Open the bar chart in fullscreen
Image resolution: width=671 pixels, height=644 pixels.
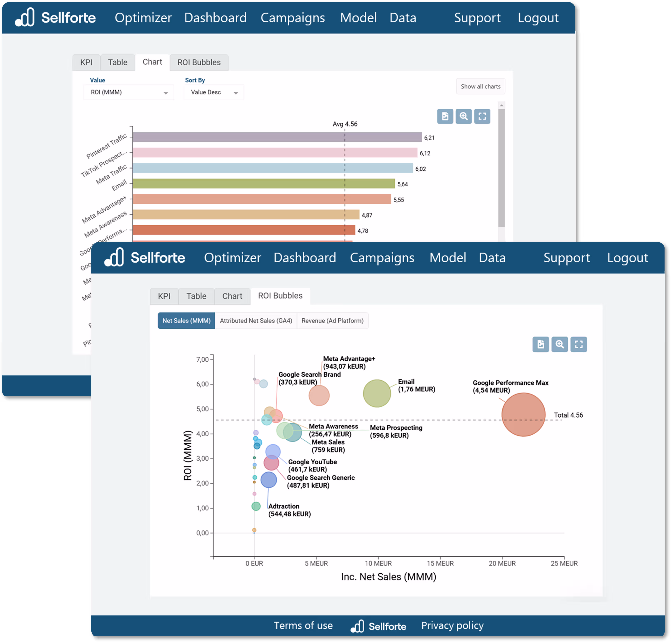pos(482,116)
